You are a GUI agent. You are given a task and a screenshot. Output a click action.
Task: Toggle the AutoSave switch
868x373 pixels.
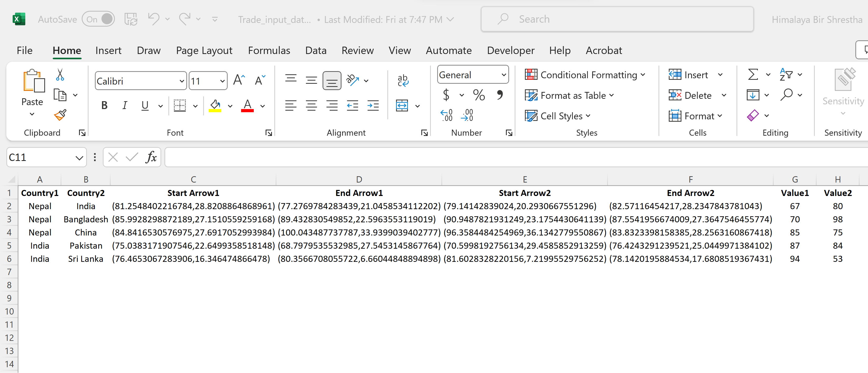[x=98, y=19]
